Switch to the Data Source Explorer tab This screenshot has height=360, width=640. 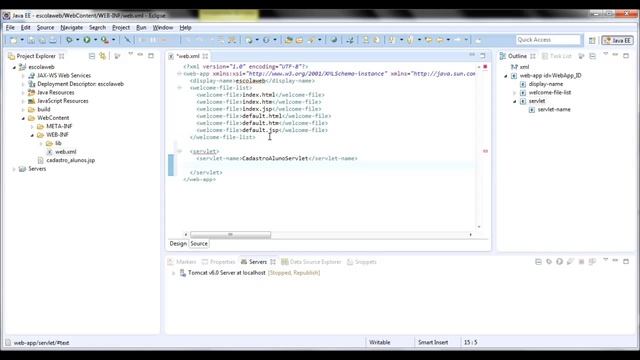tap(311, 262)
